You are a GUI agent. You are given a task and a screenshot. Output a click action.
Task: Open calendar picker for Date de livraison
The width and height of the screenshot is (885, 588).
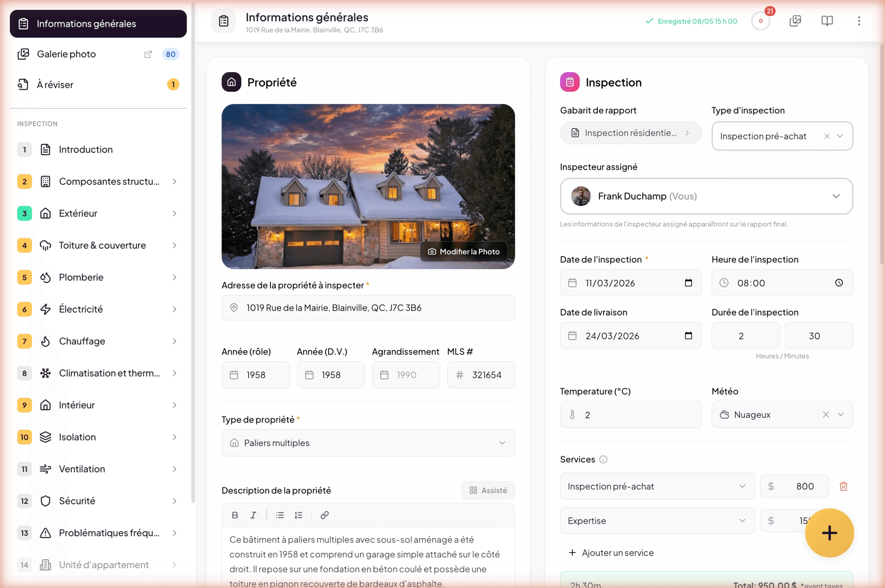click(x=689, y=335)
